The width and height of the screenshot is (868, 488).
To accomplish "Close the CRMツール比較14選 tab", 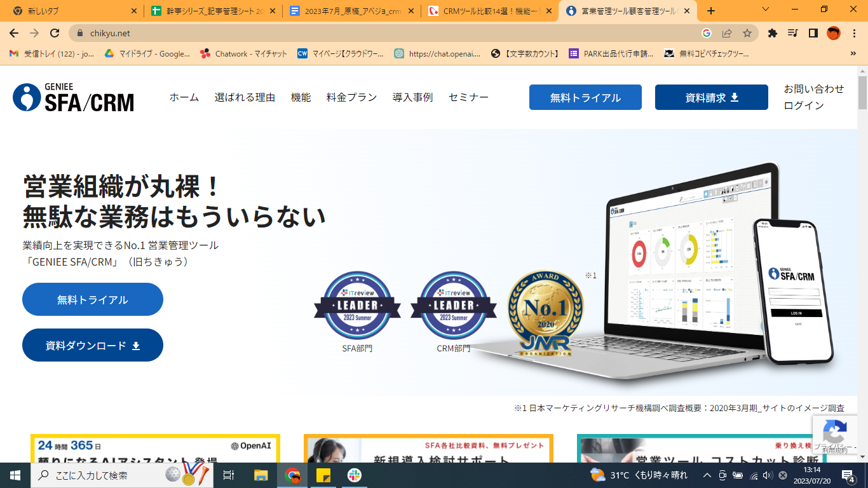I will tap(549, 11).
